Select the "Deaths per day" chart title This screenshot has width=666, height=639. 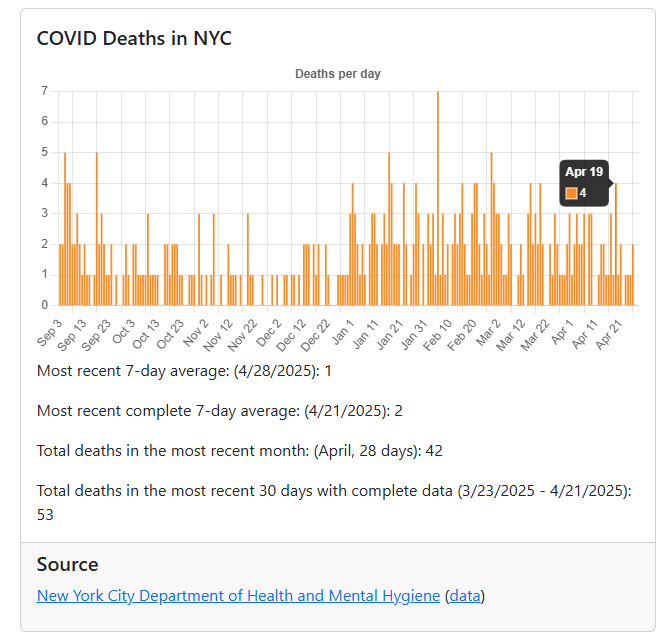tap(338, 74)
